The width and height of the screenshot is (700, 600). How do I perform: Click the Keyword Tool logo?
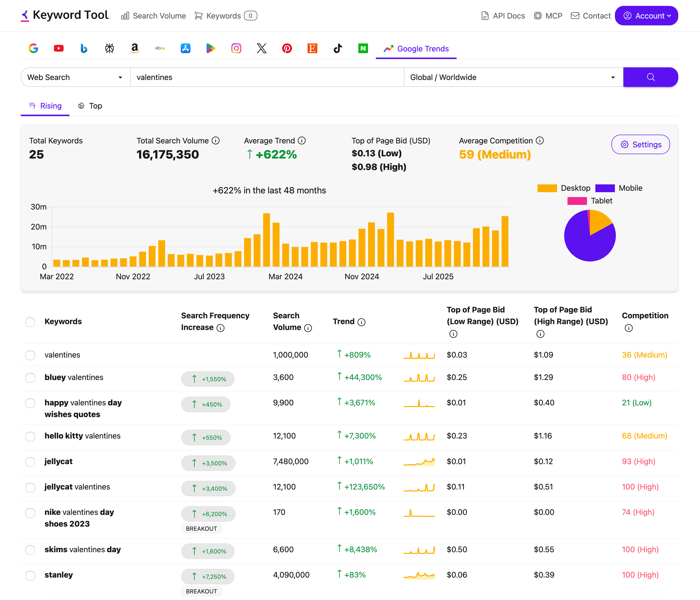pyautogui.click(x=65, y=15)
